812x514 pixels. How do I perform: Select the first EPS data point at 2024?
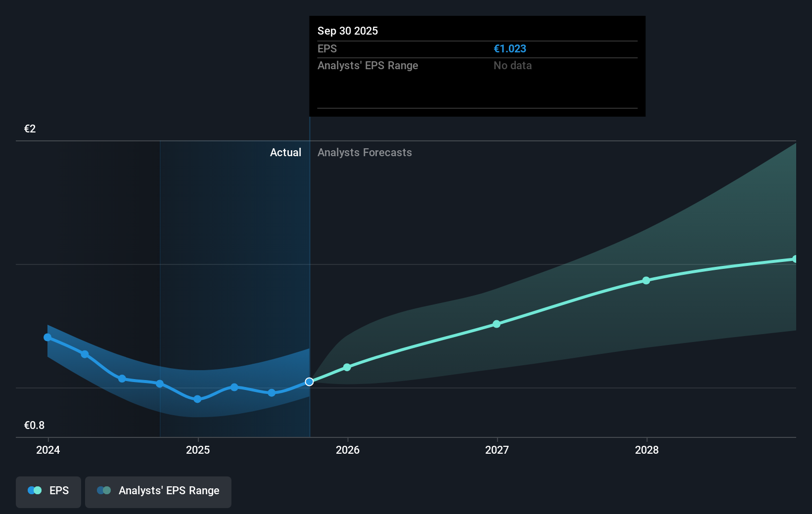click(47, 338)
